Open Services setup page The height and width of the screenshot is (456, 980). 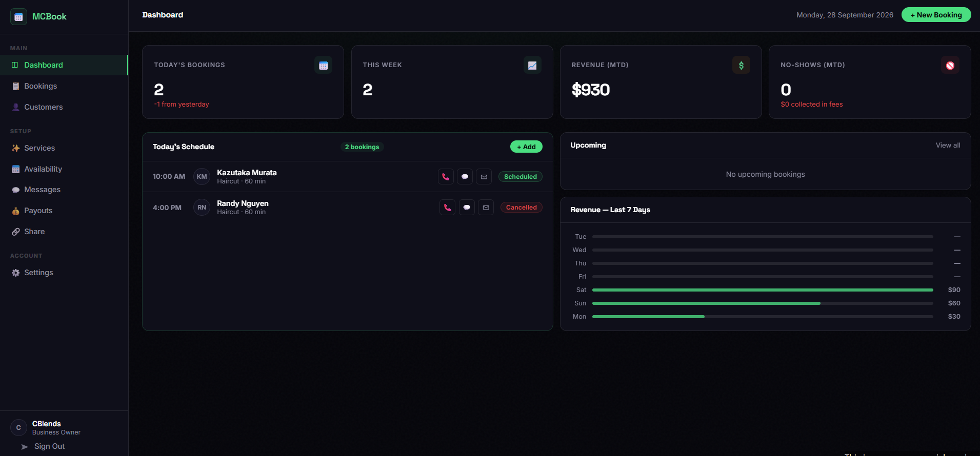tap(64, 148)
